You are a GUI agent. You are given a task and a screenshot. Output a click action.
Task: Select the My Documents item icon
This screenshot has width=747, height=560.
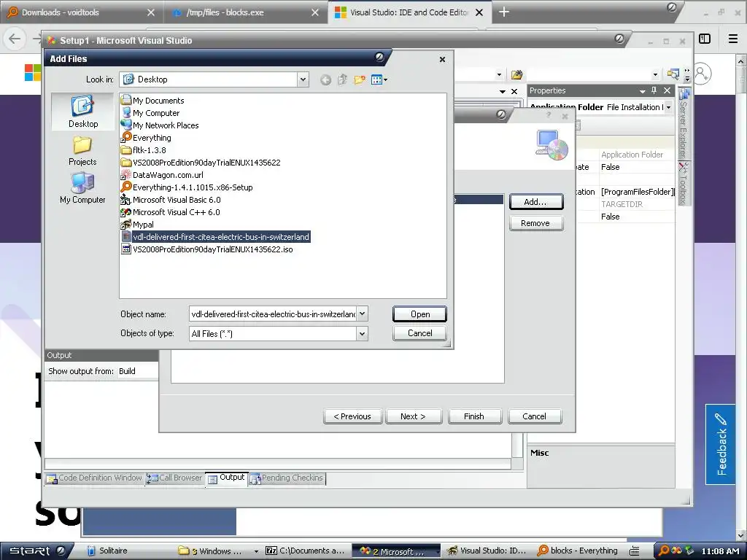125,100
